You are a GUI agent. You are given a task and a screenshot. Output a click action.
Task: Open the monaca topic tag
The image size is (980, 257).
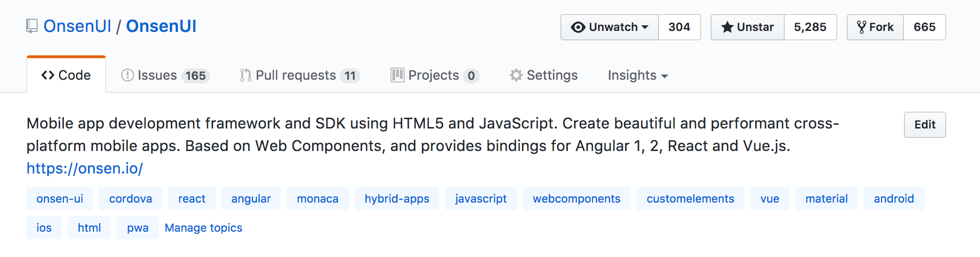[318, 198]
